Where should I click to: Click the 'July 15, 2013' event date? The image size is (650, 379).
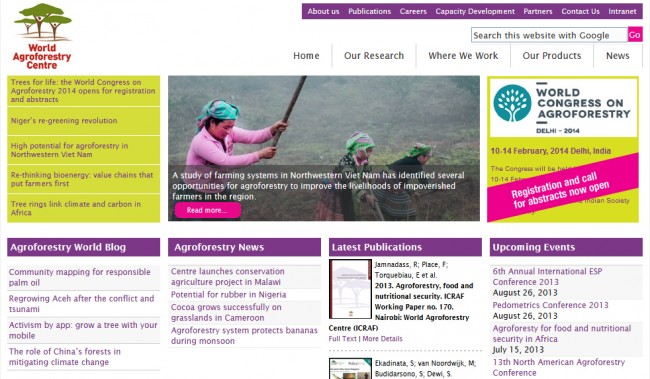pos(518,350)
